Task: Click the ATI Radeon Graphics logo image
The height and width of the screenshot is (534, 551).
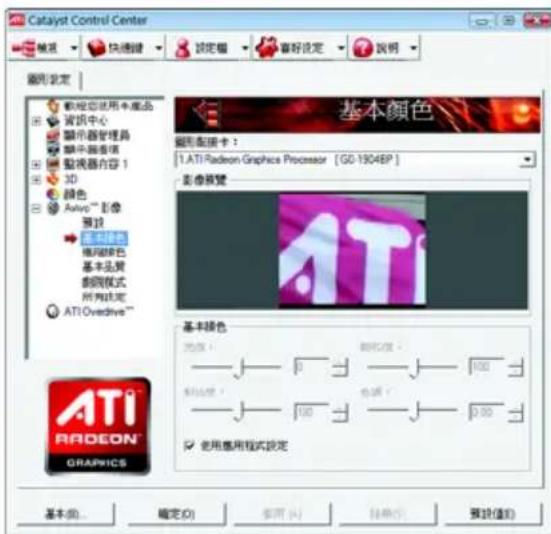Action: click(x=98, y=426)
